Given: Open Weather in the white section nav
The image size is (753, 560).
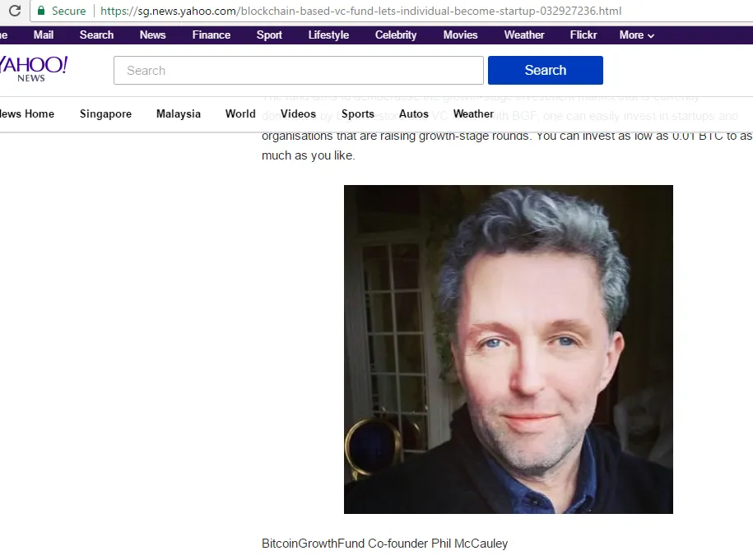Looking at the screenshot, I should (473, 113).
